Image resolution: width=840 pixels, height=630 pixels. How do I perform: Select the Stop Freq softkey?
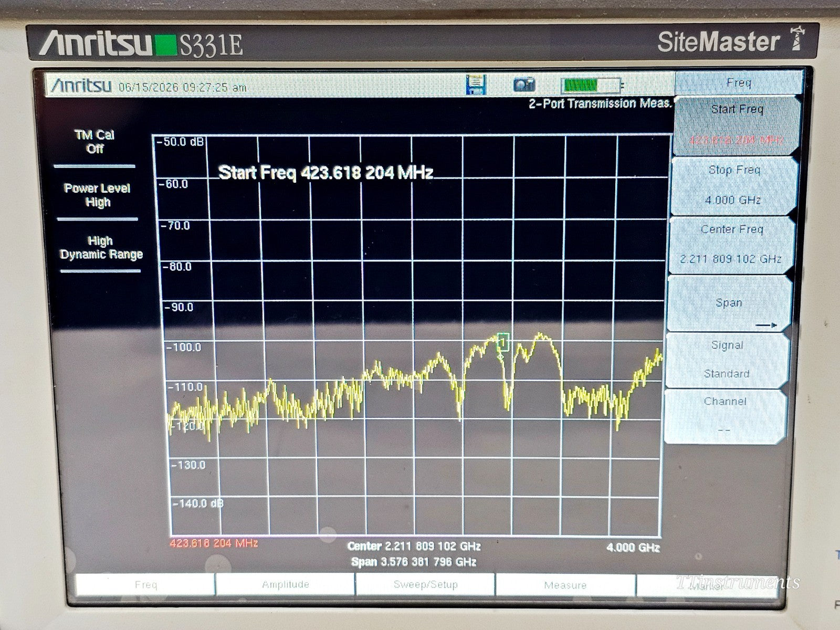(733, 185)
